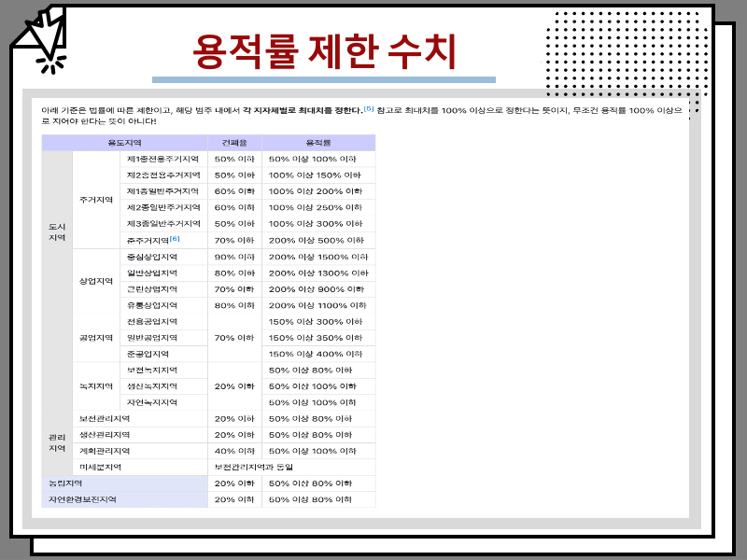Select the '제2종일반주거지역' row label
Screen dimensions: 747x560
(x=163, y=207)
